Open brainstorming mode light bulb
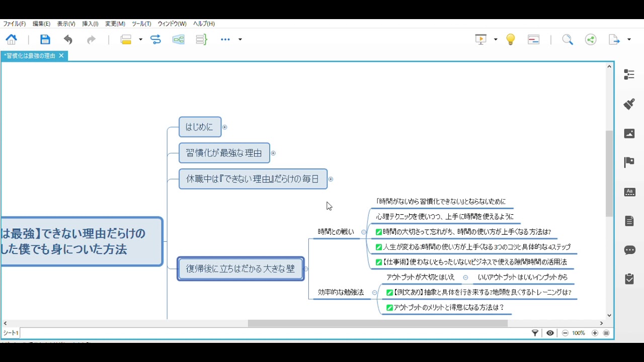Image resolution: width=644 pixels, height=362 pixels. point(511,40)
